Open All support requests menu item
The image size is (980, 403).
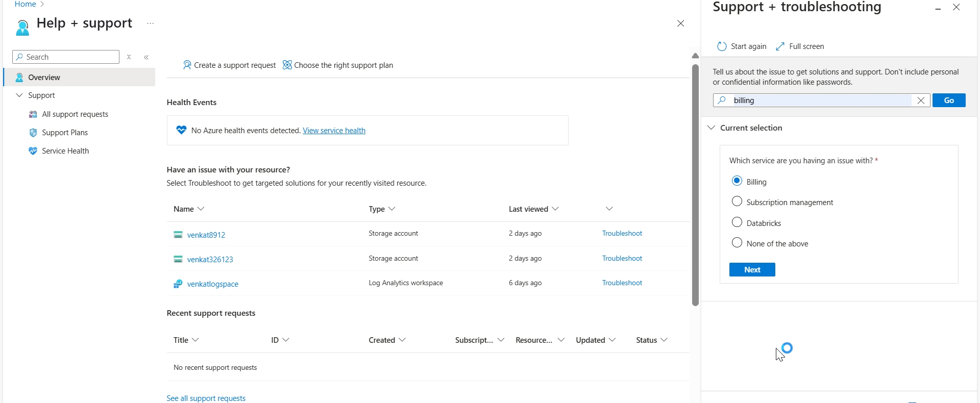point(75,114)
